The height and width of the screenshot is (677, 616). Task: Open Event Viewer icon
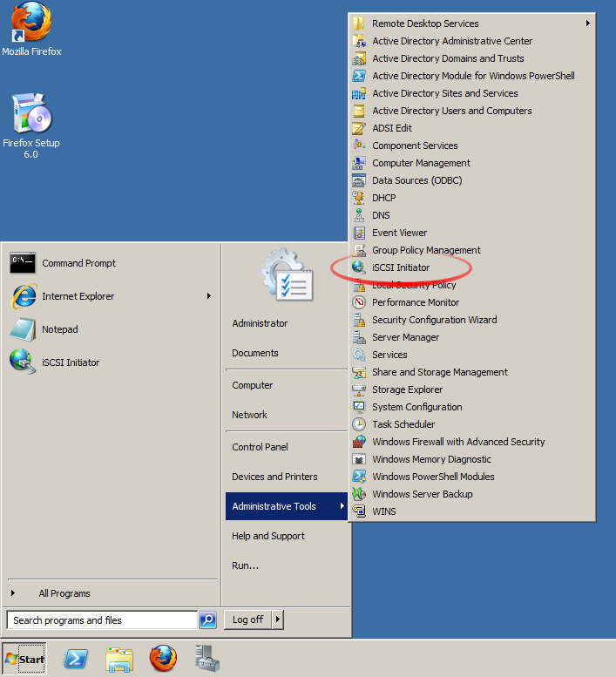click(x=359, y=233)
